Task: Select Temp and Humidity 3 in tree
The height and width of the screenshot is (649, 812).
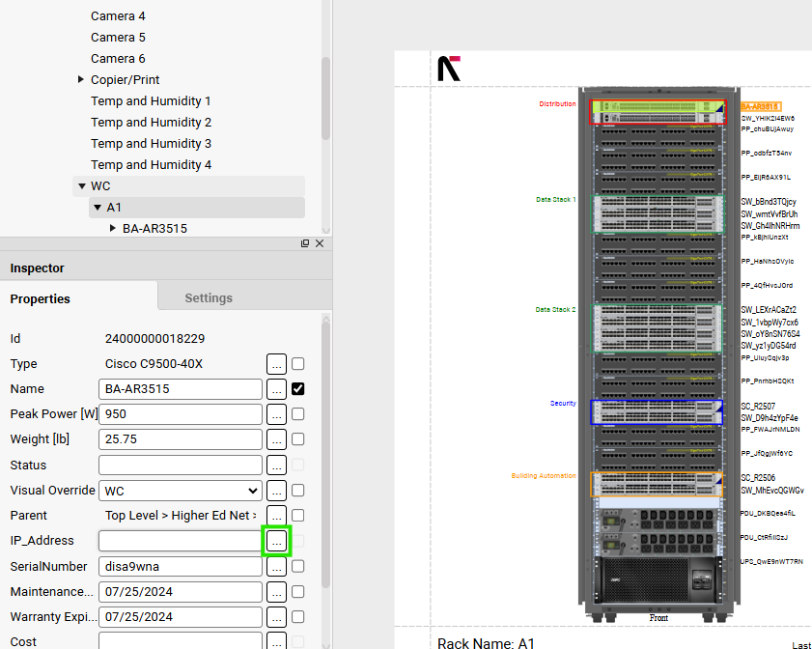Action: click(x=151, y=144)
